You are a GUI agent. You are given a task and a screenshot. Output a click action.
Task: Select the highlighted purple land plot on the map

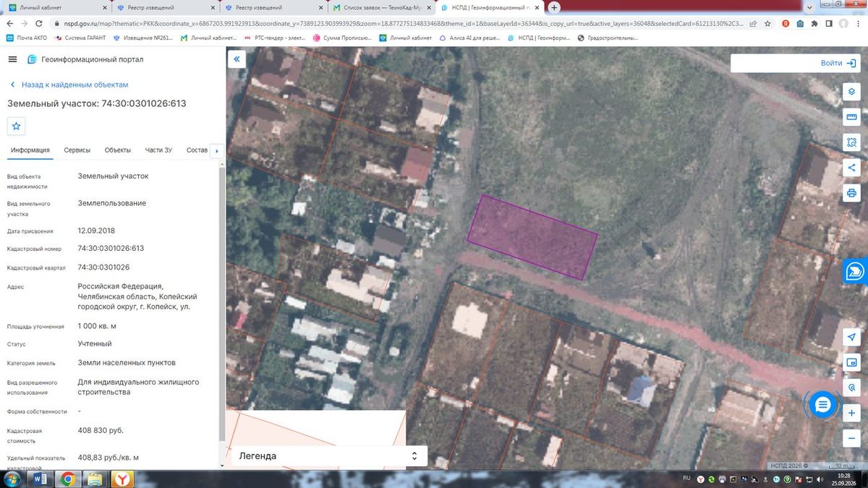click(x=532, y=236)
